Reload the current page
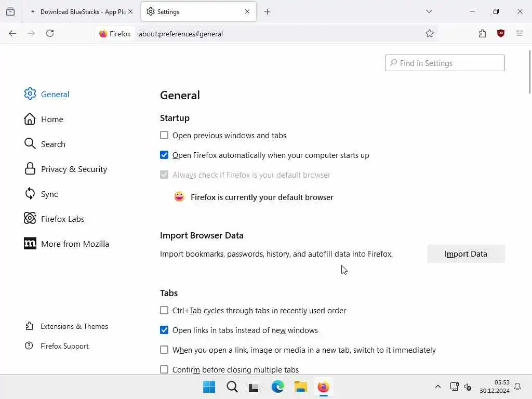 50,33
